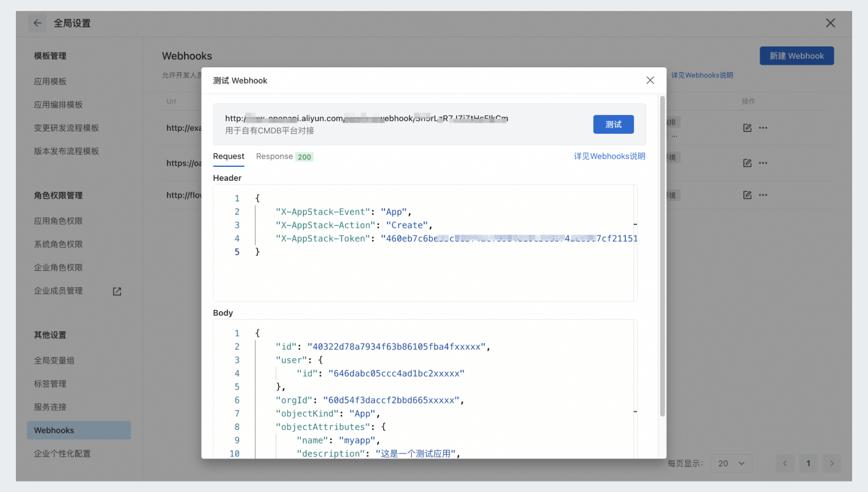Click the 新建 Webhook button
The height and width of the screenshot is (492, 868).
click(796, 56)
